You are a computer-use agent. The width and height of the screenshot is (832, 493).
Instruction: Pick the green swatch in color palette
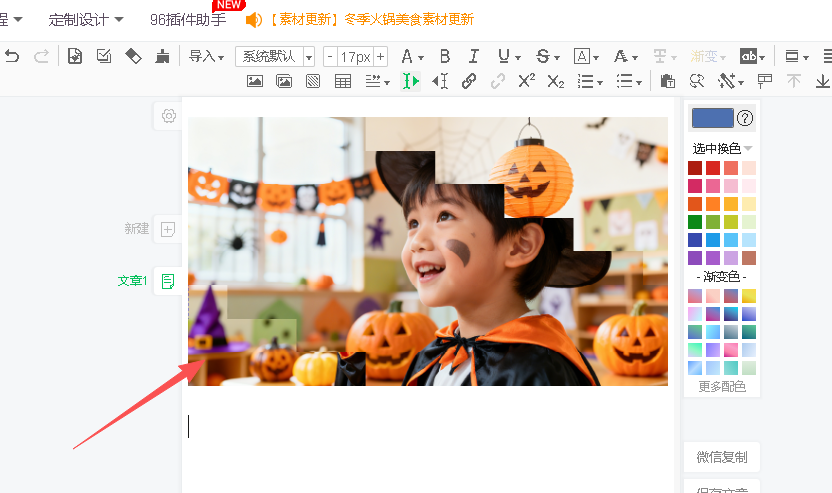point(695,222)
